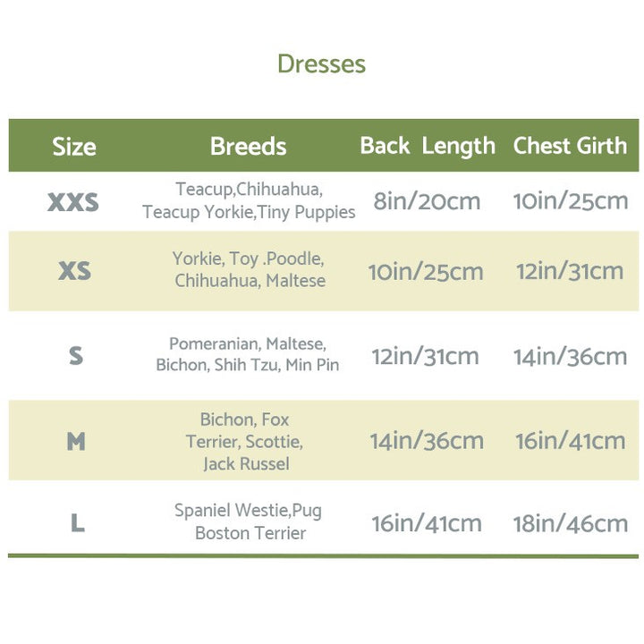This screenshot has height=644, width=644.
Task: Click the 16in/41cm back length value
Action: pos(427,523)
